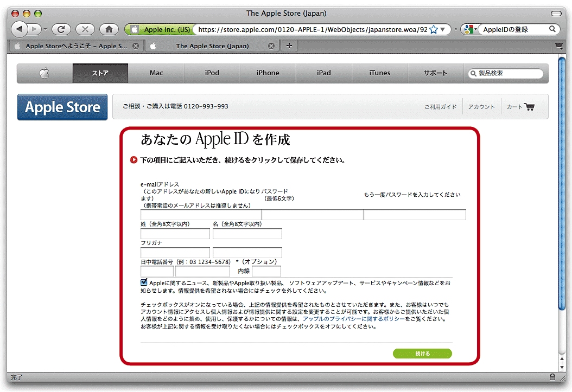Click the magnifier icon in browser search box
Image resolution: width=572 pixels, height=392 pixels.
pos(552,29)
